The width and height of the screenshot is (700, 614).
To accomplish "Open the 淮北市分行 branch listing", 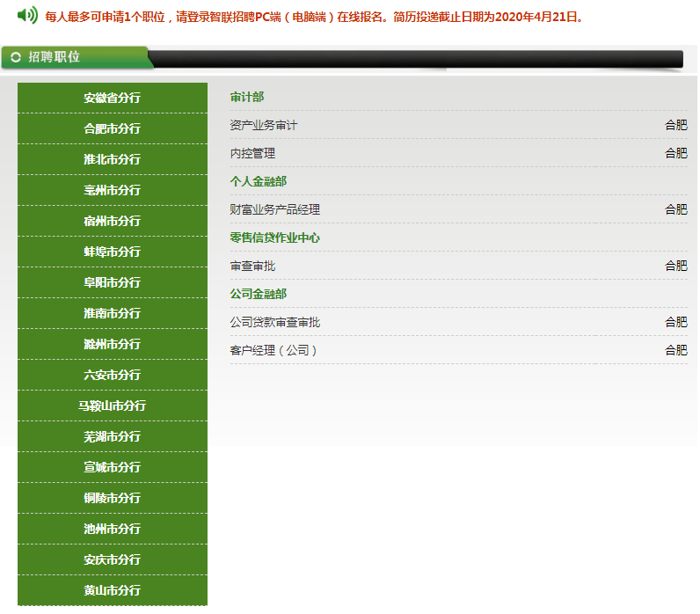I will click(112, 159).
